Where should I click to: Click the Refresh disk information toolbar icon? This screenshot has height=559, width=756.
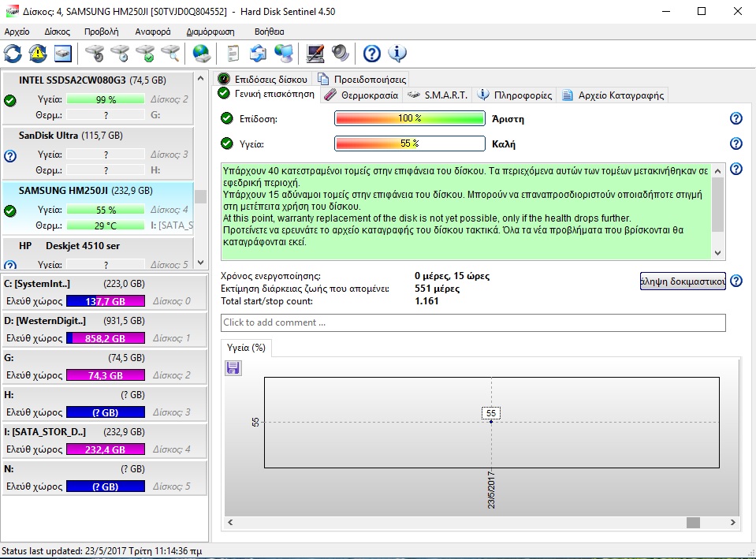coord(13,54)
